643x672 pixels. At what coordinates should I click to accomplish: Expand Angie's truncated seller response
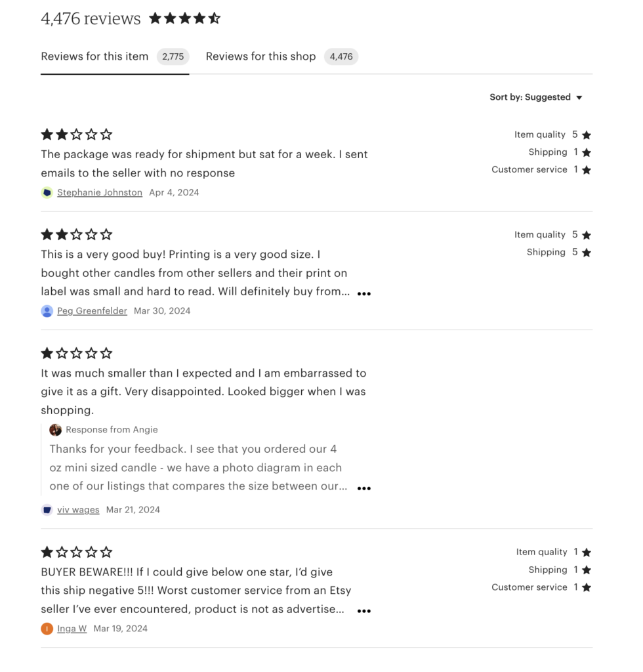364,489
